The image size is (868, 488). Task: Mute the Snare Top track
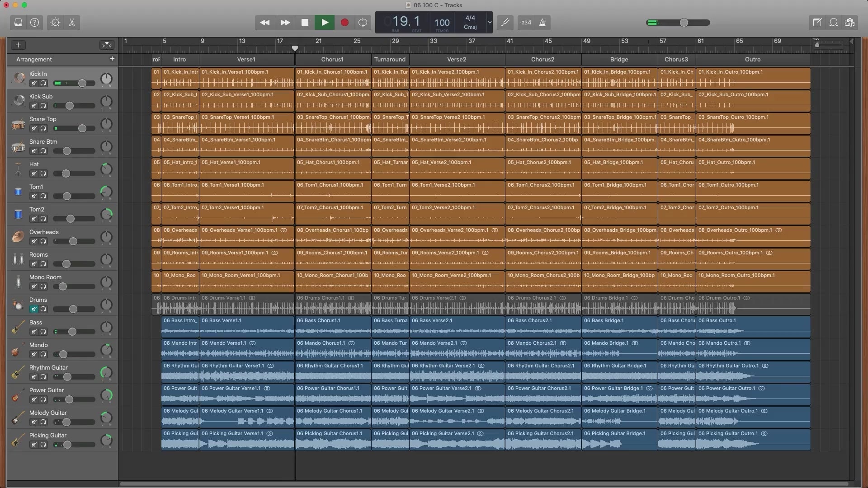pos(34,128)
